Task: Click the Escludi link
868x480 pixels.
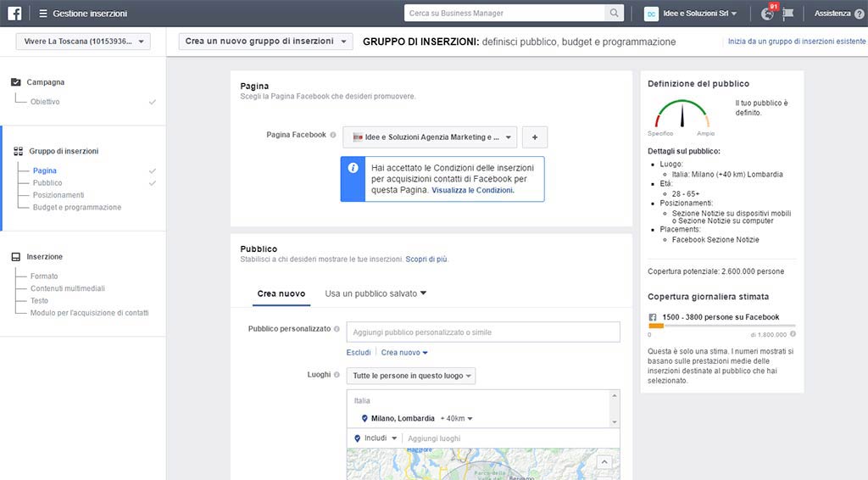Action: click(x=359, y=353)
